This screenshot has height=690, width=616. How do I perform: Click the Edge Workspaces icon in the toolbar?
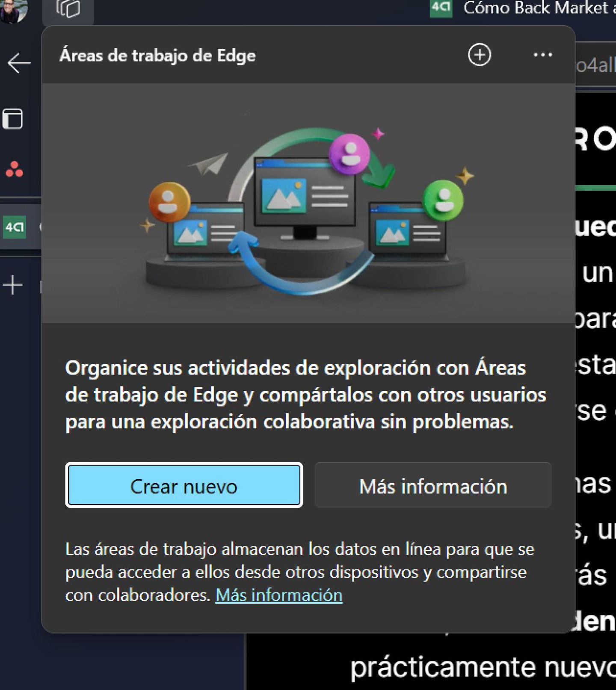click(x=68, y=9)
